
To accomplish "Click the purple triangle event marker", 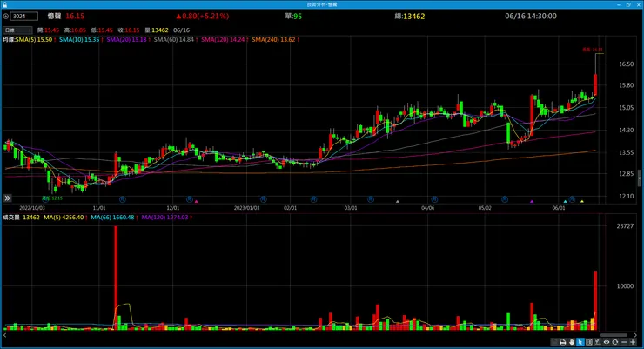I will (x=532, y=202).
